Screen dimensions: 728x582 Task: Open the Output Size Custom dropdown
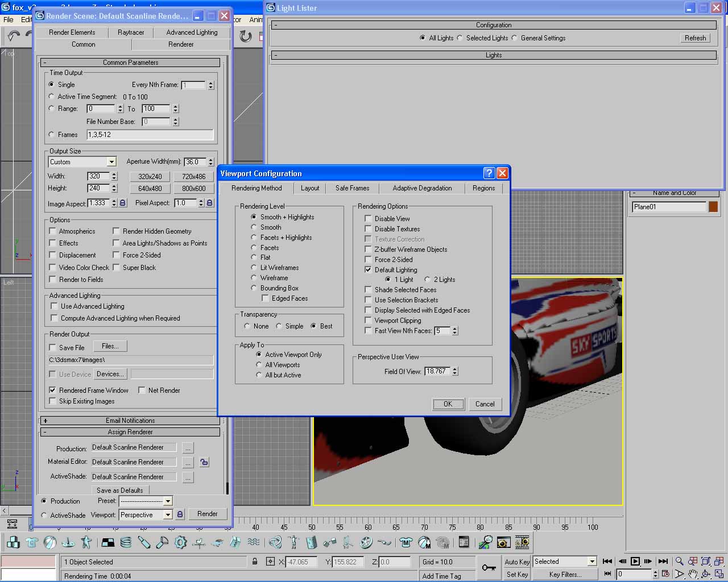(x=111, y=162)
